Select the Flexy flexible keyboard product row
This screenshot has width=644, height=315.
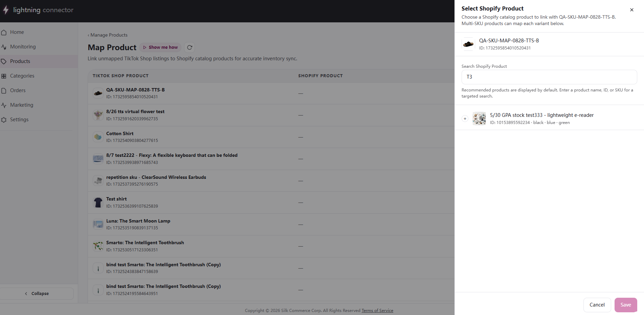point(271,159)
